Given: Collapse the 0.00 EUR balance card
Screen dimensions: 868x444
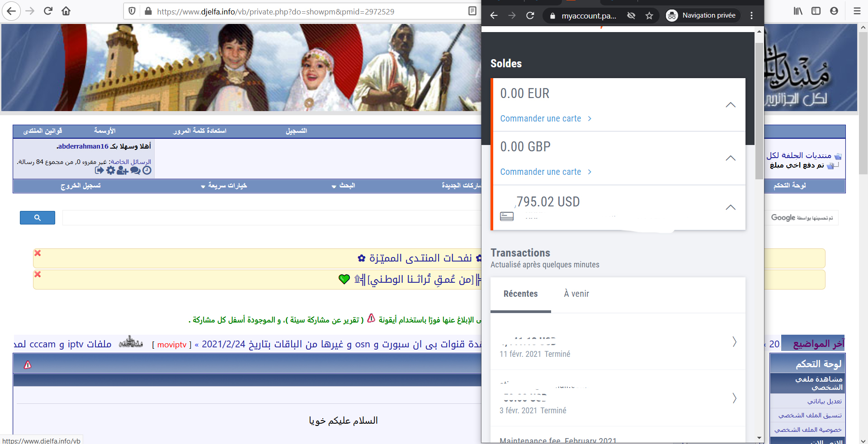Looking at the screenshot, I should click(x=731, y=105).
